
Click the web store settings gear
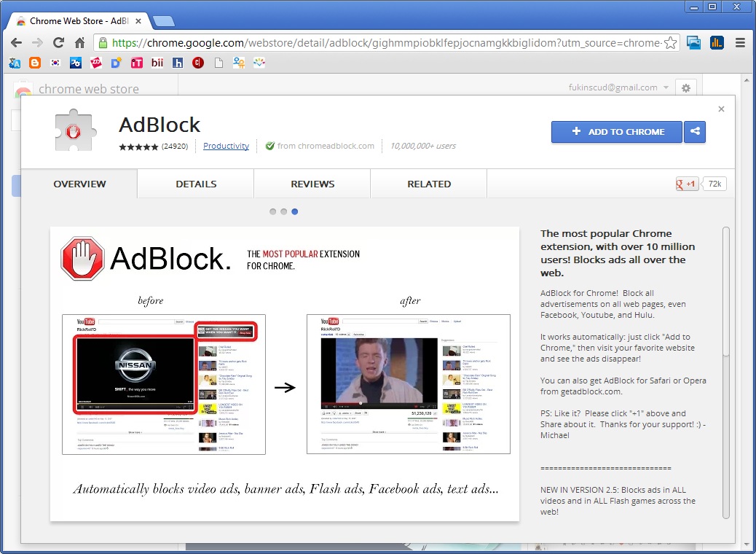(685, 88)
